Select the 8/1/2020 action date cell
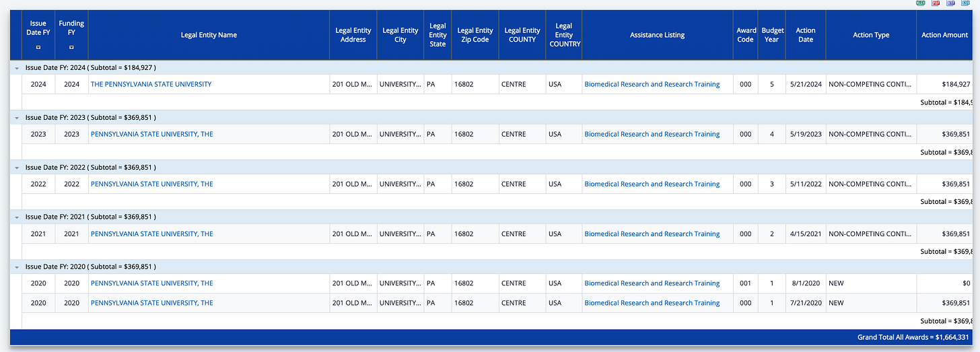980x352 pixels. tap(806, 283)
